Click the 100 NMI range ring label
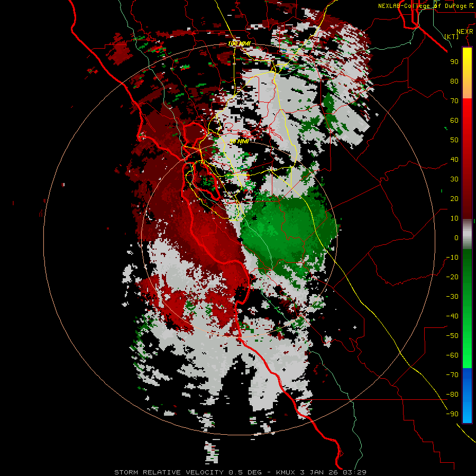Viewport: 476px width, 476px height. [x=239, y=44]
